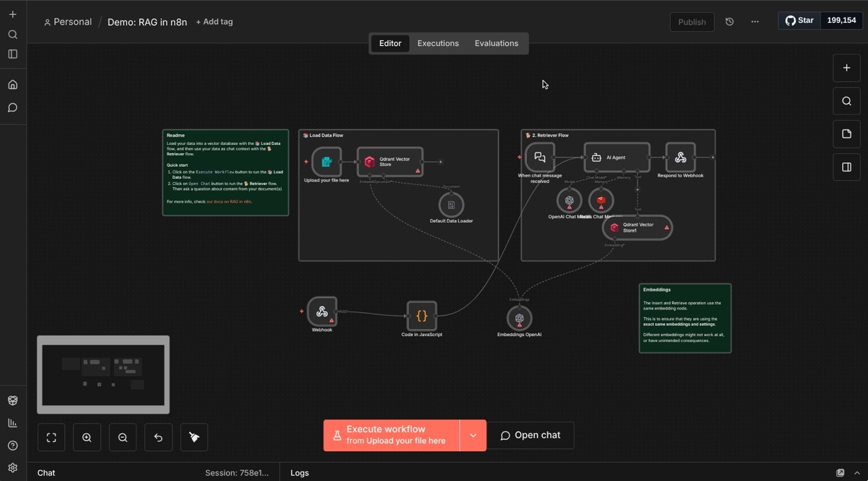Screen dimensions: 868x481
Task: Click the Open chat button
Action: tap(530, 436)
